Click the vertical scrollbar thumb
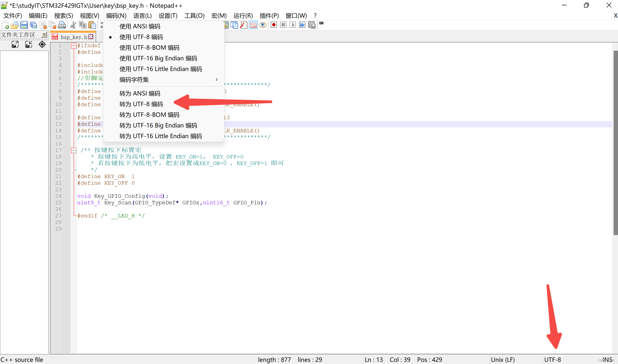 click(x=616, y=143)
